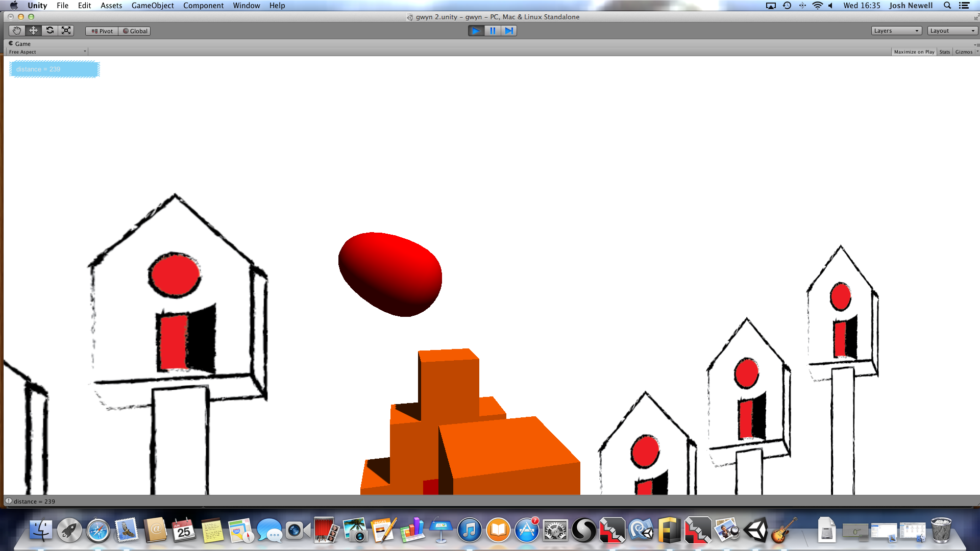
Task: Open the Layout dropdown
Action: tap(952, 31)
